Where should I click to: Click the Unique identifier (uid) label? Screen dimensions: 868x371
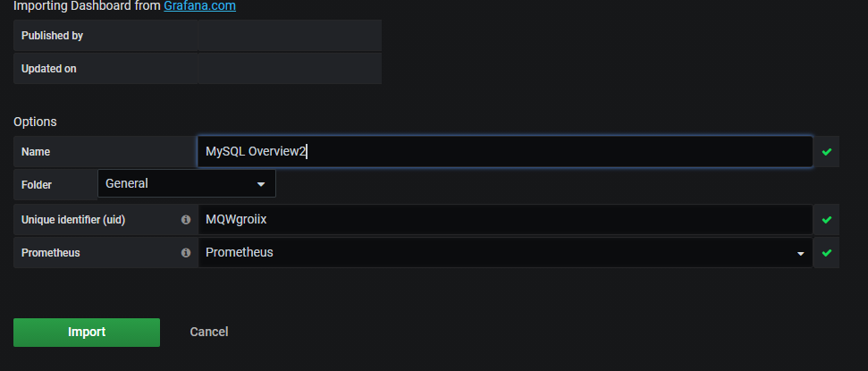pos(73,220)
